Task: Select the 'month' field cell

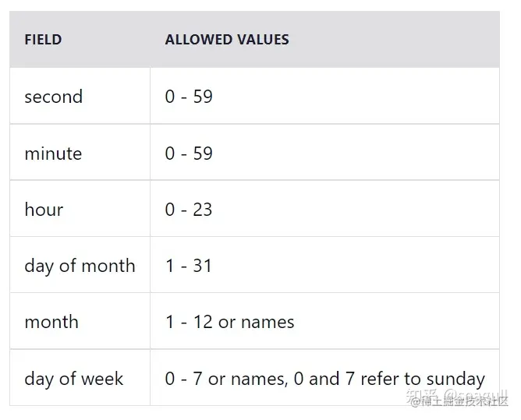Action: coord(51,322)
